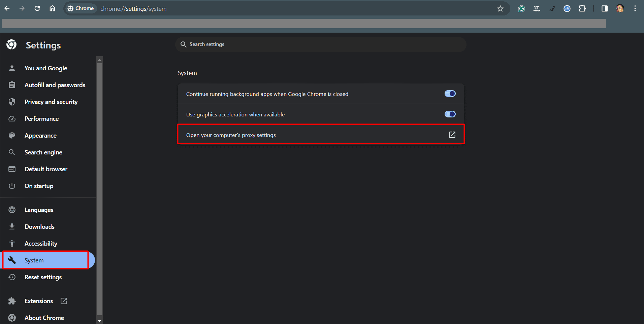This screenshot has height=324, width=644.
Task: Go to Privacy and security settings
Action: (51, 102)
